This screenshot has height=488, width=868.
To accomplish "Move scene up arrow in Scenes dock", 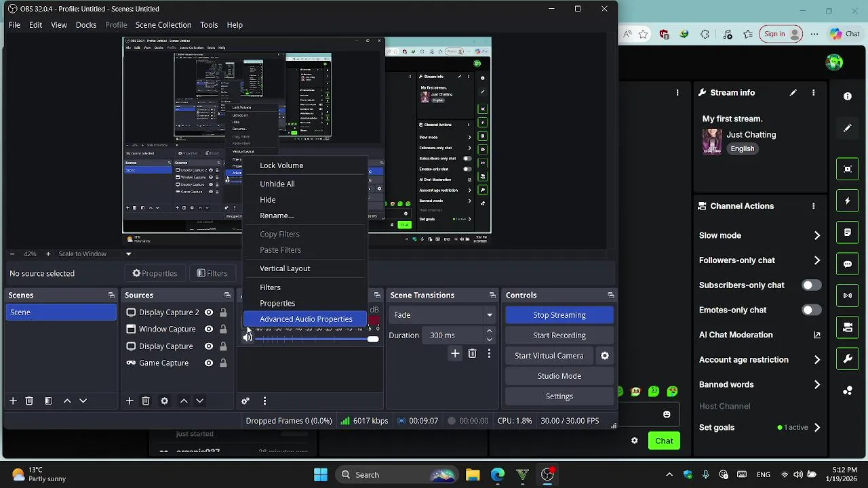I will [x=67, y=401].
